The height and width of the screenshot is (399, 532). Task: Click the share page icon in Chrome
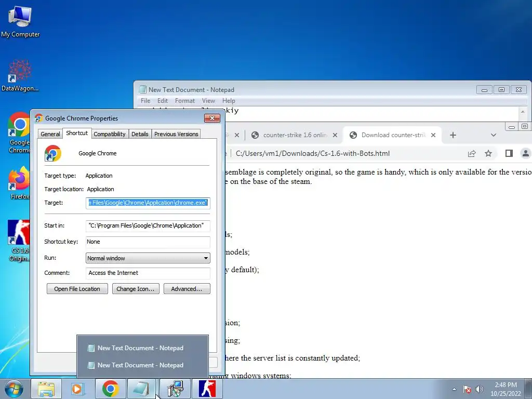click(x=472, y=153)
